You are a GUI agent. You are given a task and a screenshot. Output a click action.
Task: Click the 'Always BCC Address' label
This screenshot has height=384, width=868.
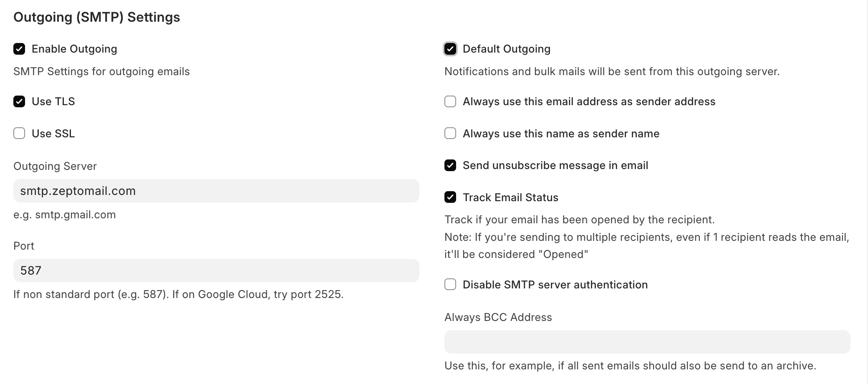[x=498, y=317]
